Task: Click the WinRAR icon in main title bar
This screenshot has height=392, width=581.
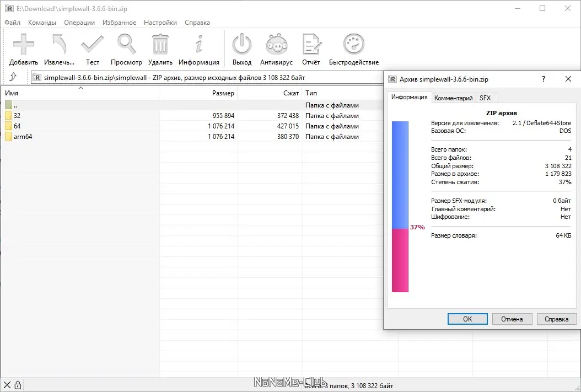Action: (9, 8)
